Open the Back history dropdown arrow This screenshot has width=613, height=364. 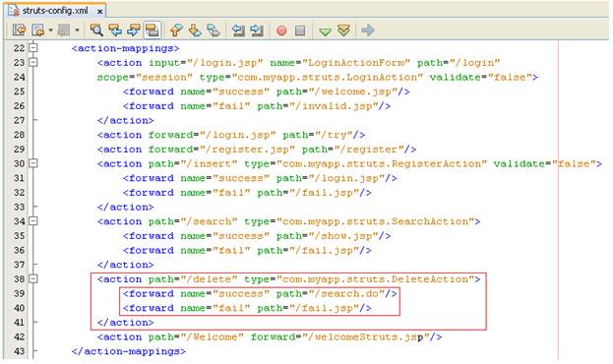click(51, 30)
